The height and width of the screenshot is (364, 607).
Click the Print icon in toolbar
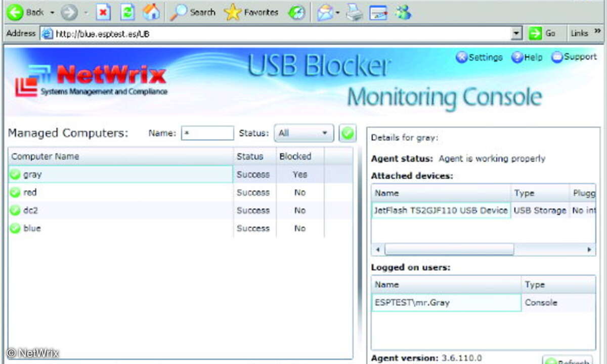[x=355, y=13]
